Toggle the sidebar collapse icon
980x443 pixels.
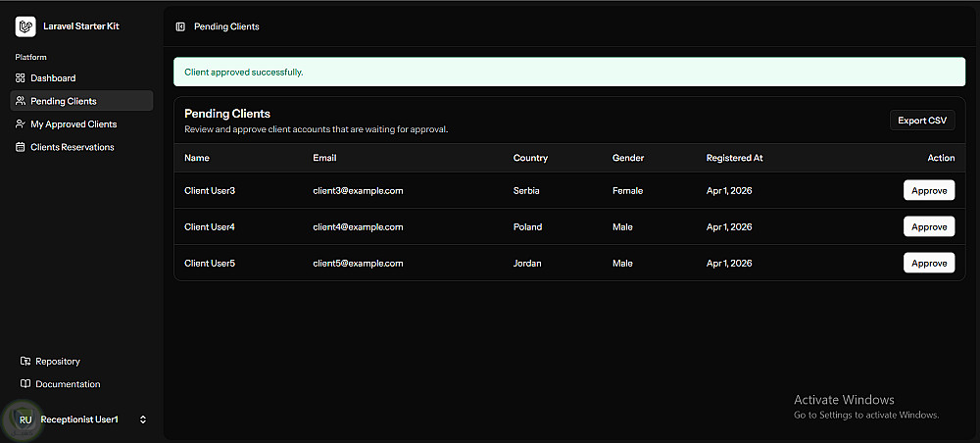(x=180, y=26)
